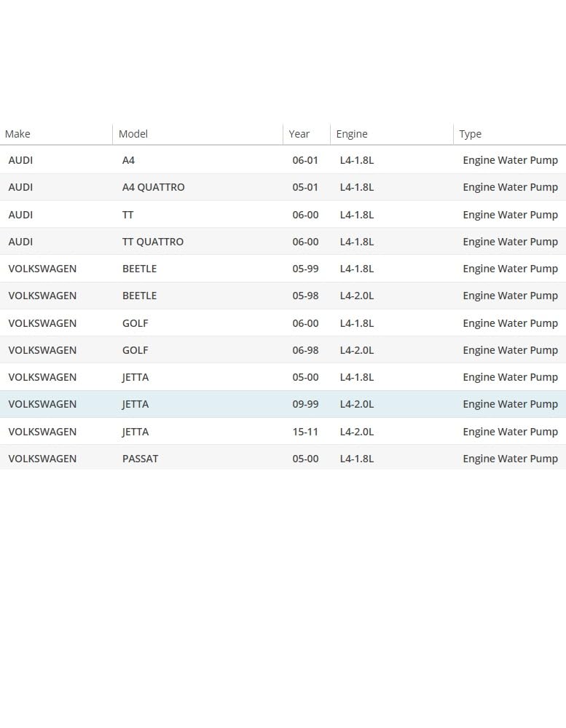Click the Type column header
566x728 pixels.
pyautogui.click(x=471, y=134)
